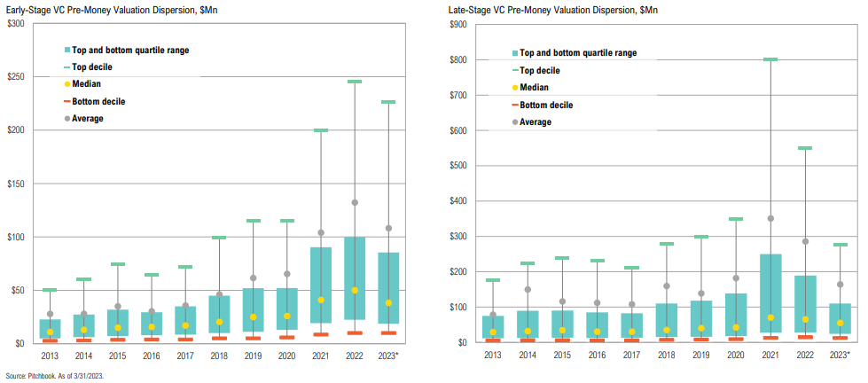Click the gray Average legend dot in Early-Stage chart
The width and height of the screenshot is (868, 383).
tap(67, 118)
